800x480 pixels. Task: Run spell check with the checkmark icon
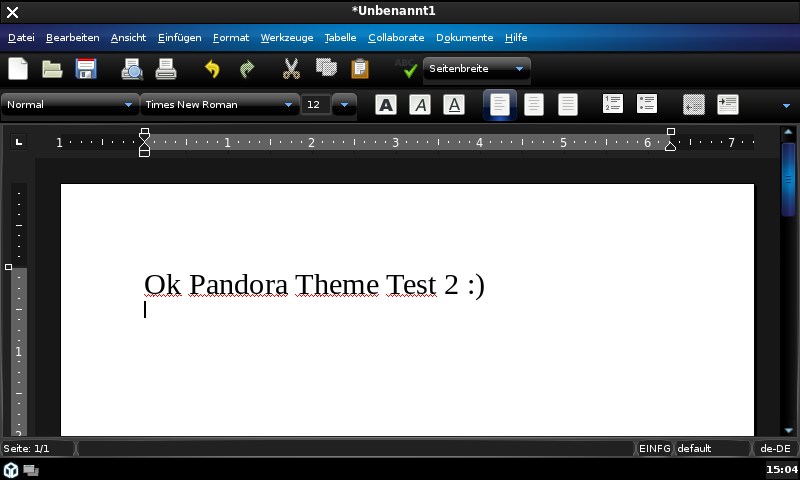point(408,69)
